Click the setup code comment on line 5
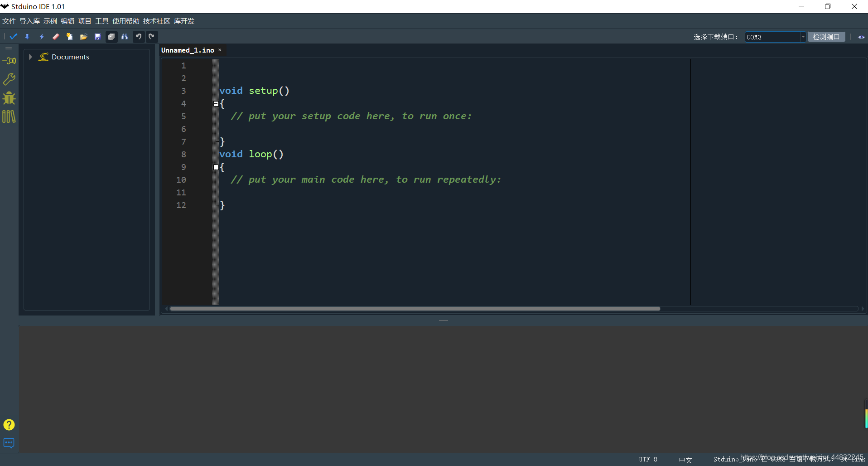 [351, 116]
